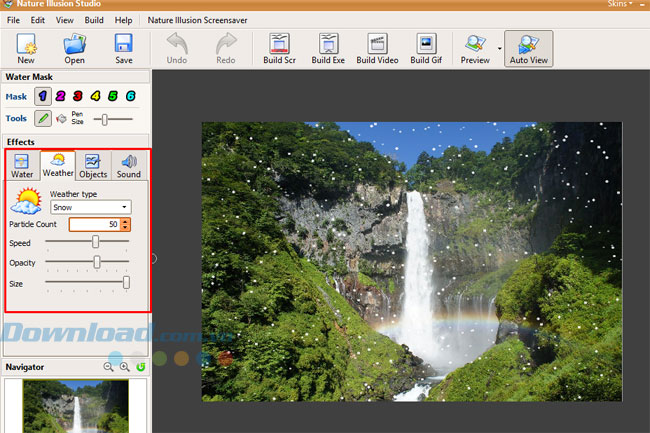This screenshot has width=650, height=433.
Task: Open the File menu
Action: pyautogui.click(x=13, y=20)
